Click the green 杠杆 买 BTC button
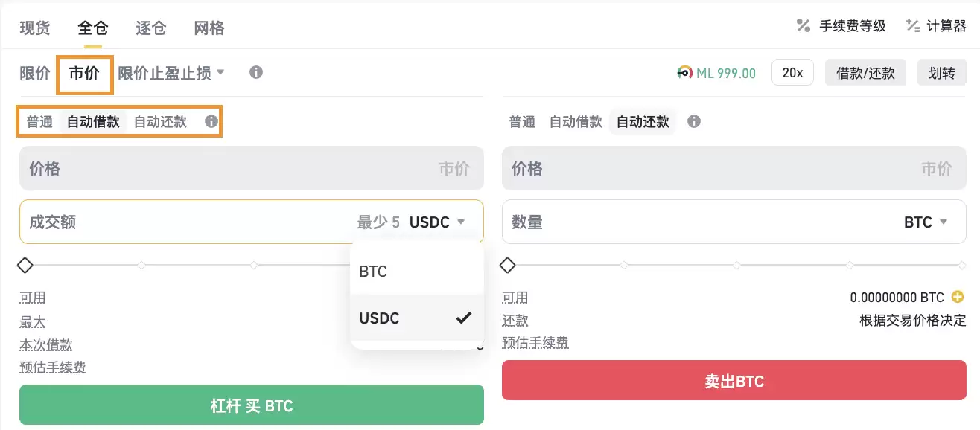This screenshot has width=980, height=430. pyautogui.click(x=251, y=405)
